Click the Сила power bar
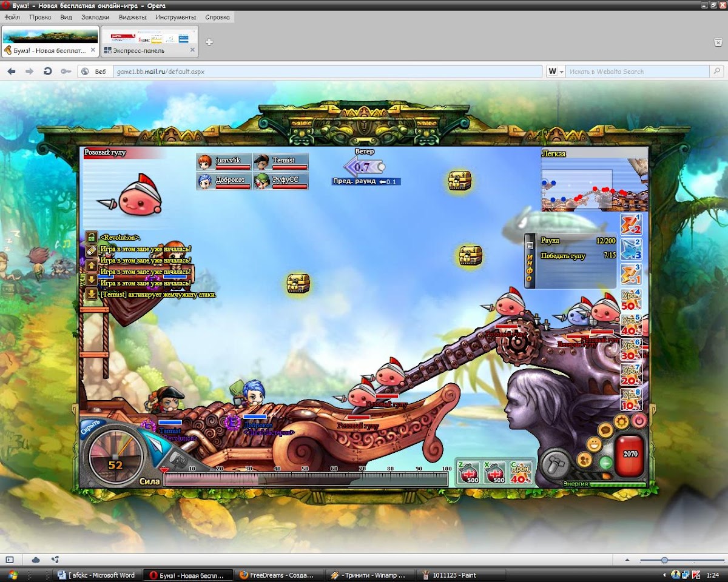The width and height of the screenshot is (728, 582). click(x=305, y=480)
